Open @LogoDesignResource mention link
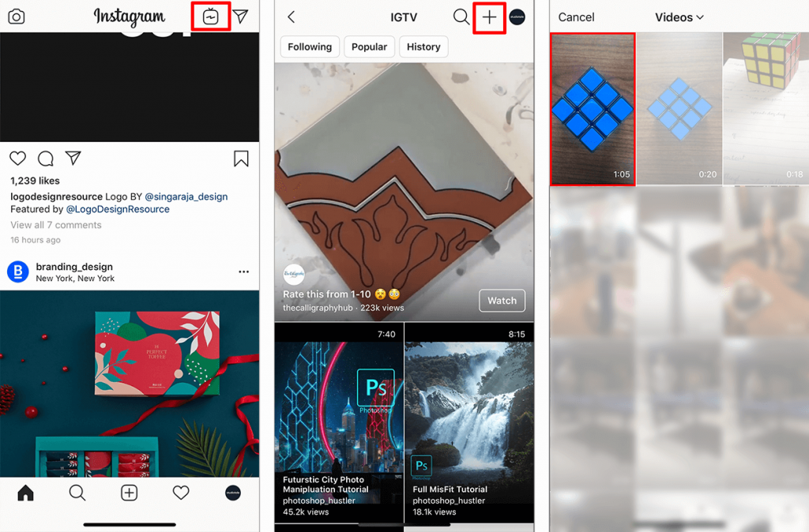Image resolution: width=809 pixels, height=532 pixels. pyautogui.click(x=118, y=209)
